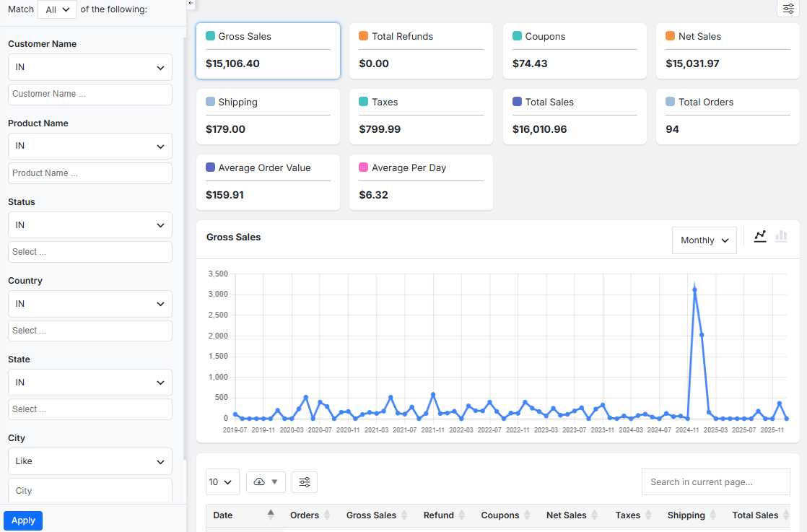Focus the Status Select field
Viewport: 807px width, 532px height.
coord(90,252)
